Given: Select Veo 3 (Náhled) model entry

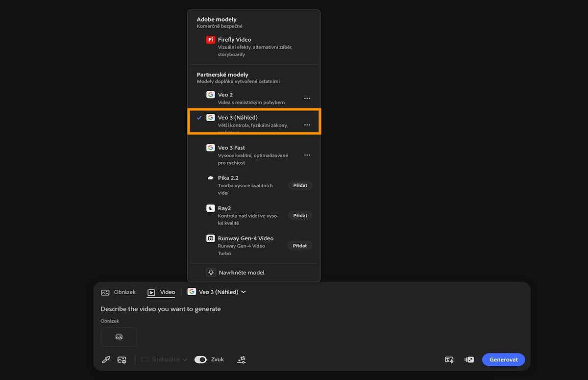Looking at the screenshot, I should pos(254,122).
